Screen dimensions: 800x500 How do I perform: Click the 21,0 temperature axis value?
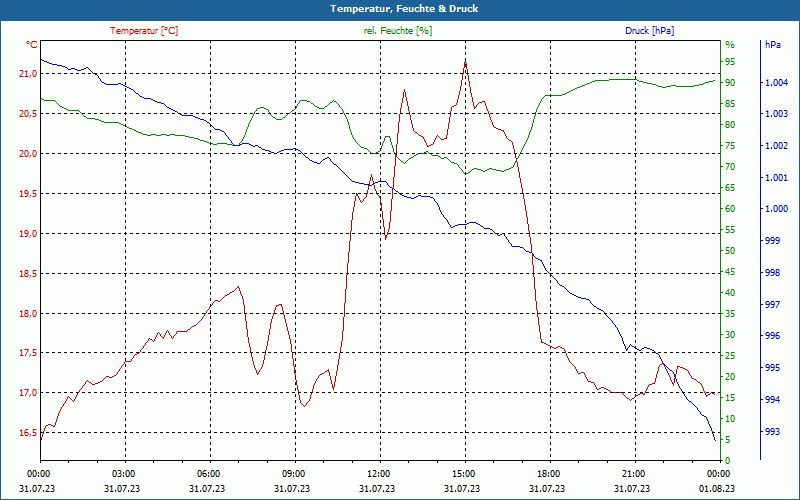point(28,74)
